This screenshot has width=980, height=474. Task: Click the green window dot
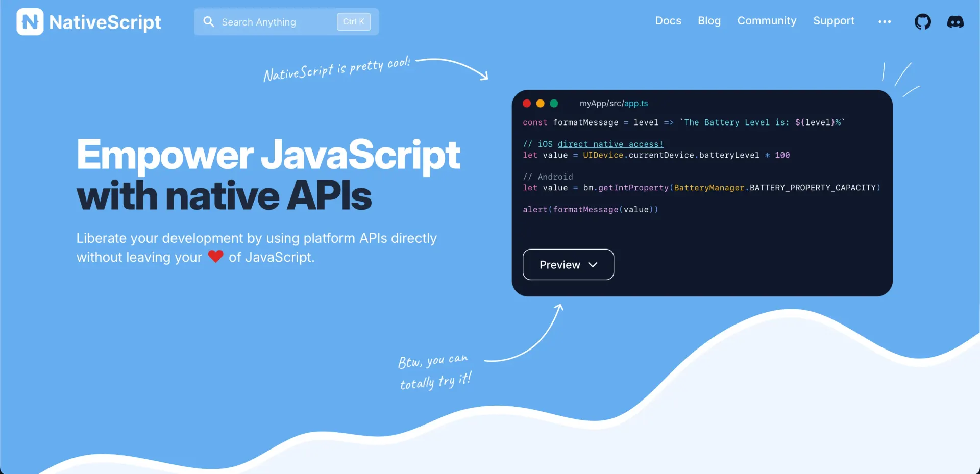tap(554, 104)
